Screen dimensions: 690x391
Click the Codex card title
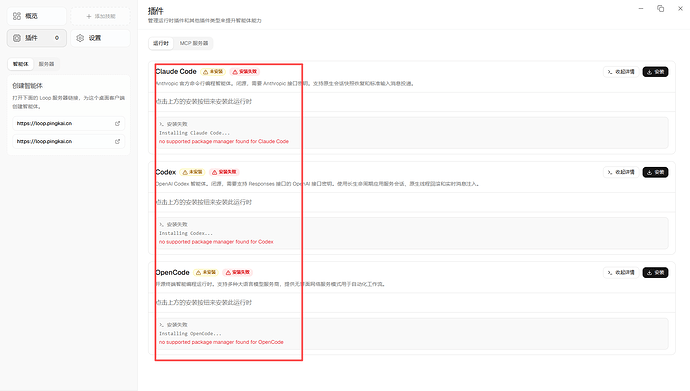(166, 172)
